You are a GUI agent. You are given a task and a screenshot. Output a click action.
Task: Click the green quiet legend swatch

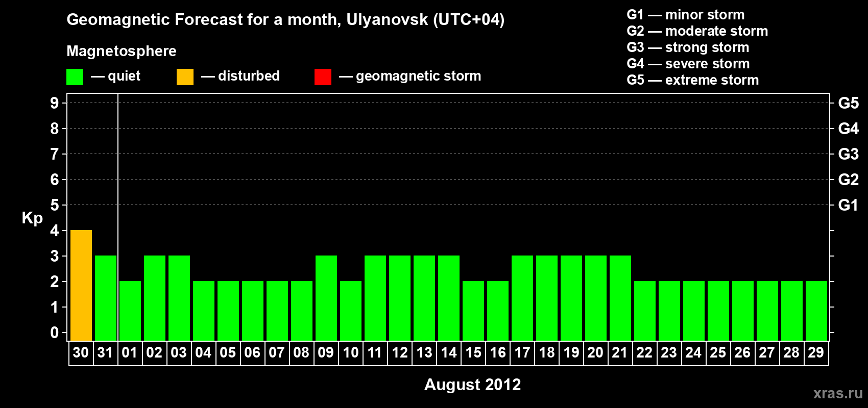pyautogui.click(x=75, y=77)
